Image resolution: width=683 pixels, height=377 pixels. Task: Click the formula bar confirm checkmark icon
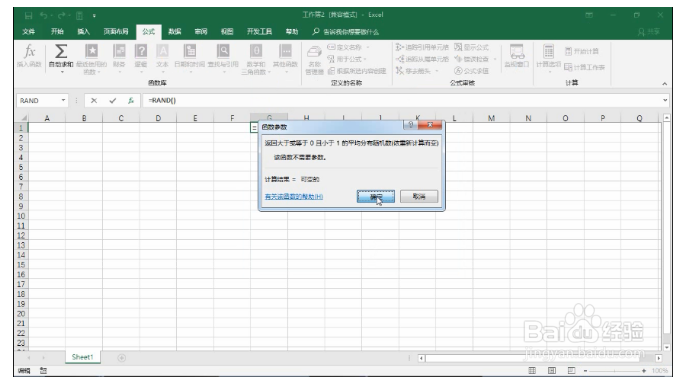click(x=113, y=101)
